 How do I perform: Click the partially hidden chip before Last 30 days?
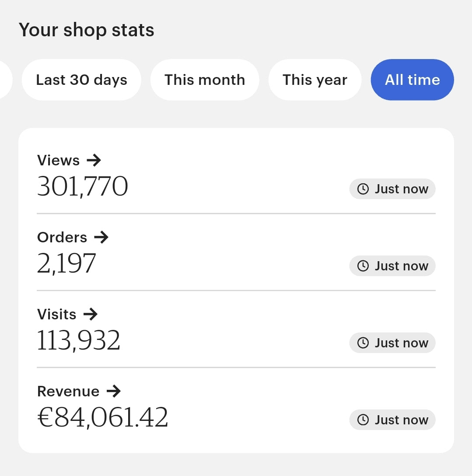click(x=5, y=80)
